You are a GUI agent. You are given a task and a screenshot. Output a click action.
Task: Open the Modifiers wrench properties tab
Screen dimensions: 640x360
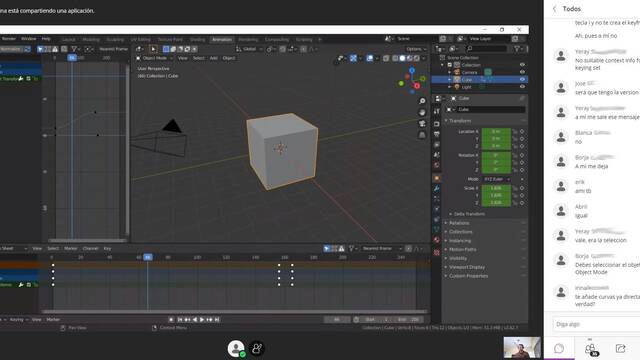click(437, 189)
